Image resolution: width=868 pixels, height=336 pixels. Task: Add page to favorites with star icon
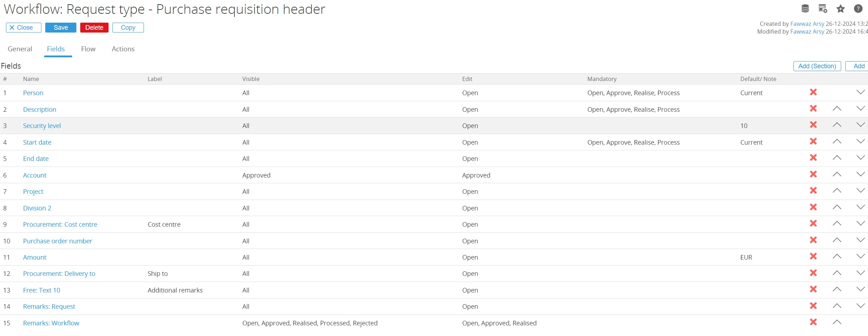tap(840, 9)
